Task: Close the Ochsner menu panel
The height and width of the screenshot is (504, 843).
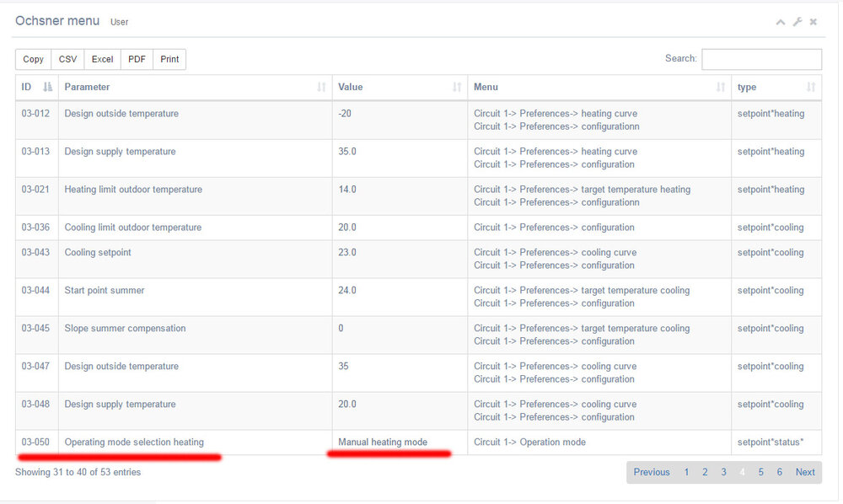Action: coord(813,22)
